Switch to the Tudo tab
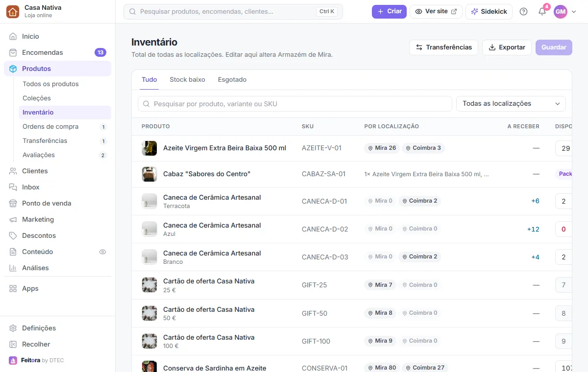The height and width of the screenshot is (372, 588). tap(149, 79)
